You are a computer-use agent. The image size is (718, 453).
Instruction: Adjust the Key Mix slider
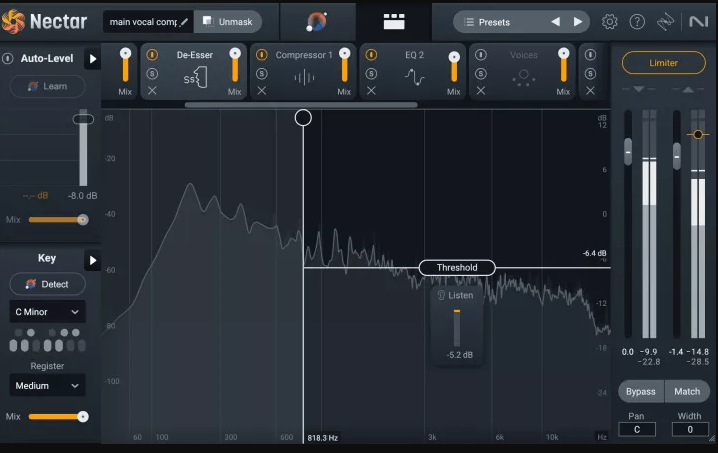pos(58,416)
